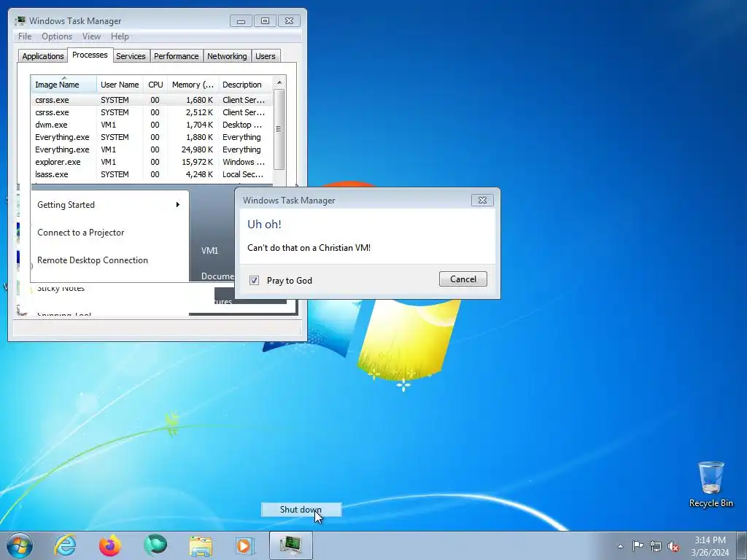
Task: Click Cancel in the Uh oh dialog
Action: pos(463,279)
